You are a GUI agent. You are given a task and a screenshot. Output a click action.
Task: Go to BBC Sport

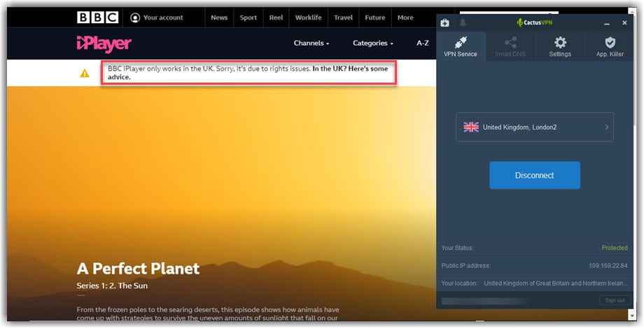[248, 17]
